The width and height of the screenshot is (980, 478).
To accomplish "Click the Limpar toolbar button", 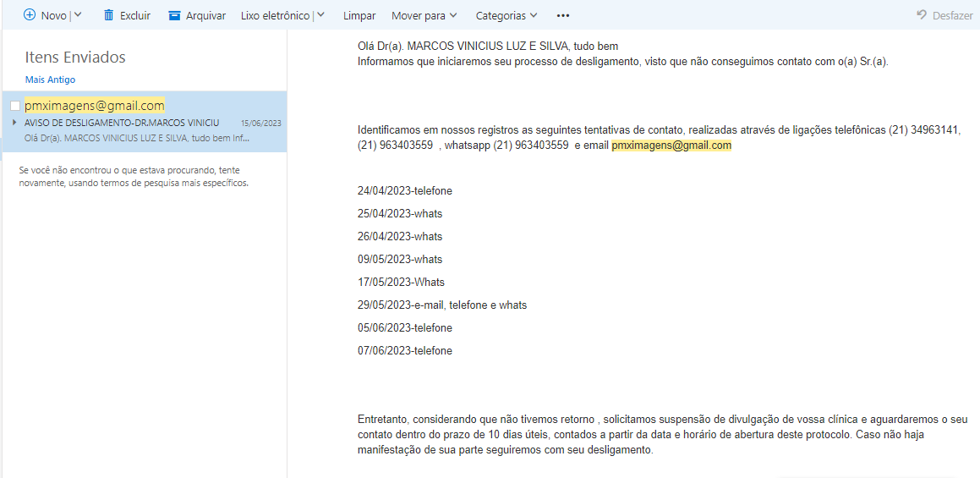I will pos(359,15).
